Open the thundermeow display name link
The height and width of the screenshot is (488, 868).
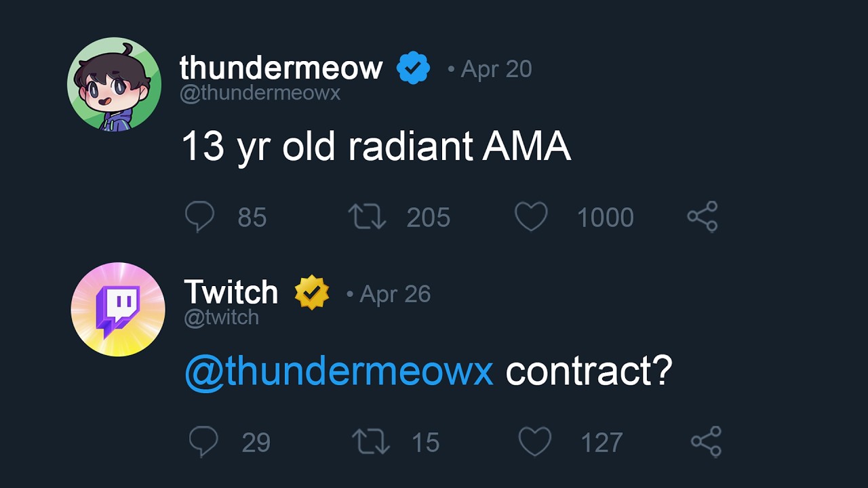pos(281,68)
